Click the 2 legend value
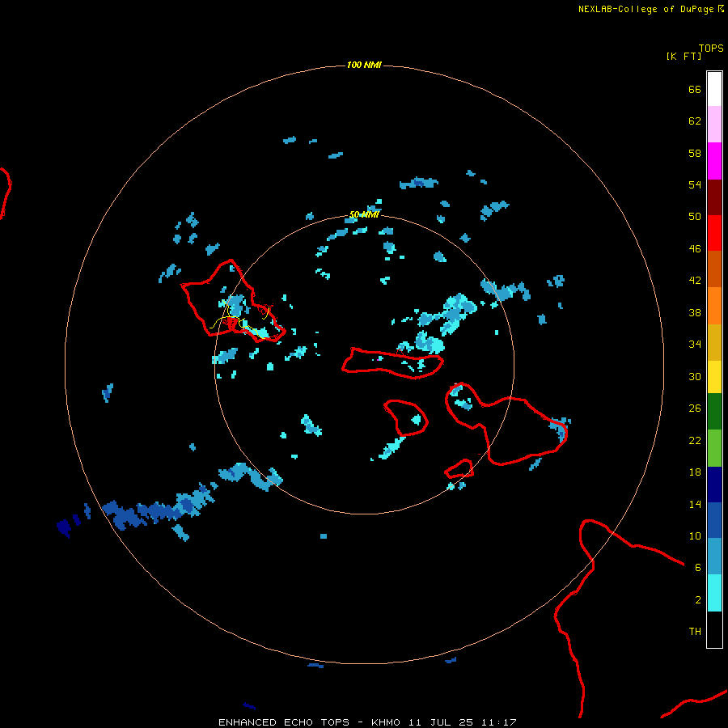 [x=698, y=600]
